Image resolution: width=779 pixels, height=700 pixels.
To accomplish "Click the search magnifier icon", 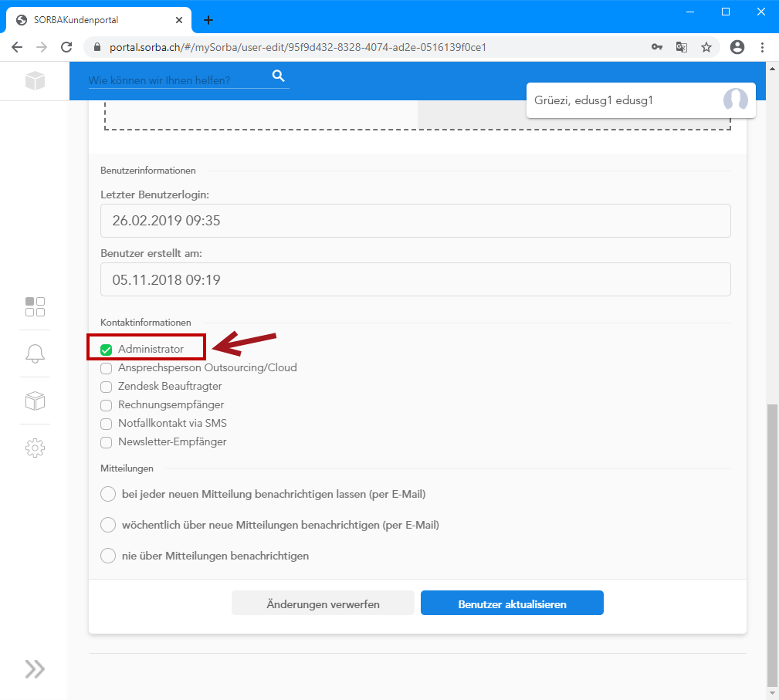I will pyautogui.click(x=279, y=76).
